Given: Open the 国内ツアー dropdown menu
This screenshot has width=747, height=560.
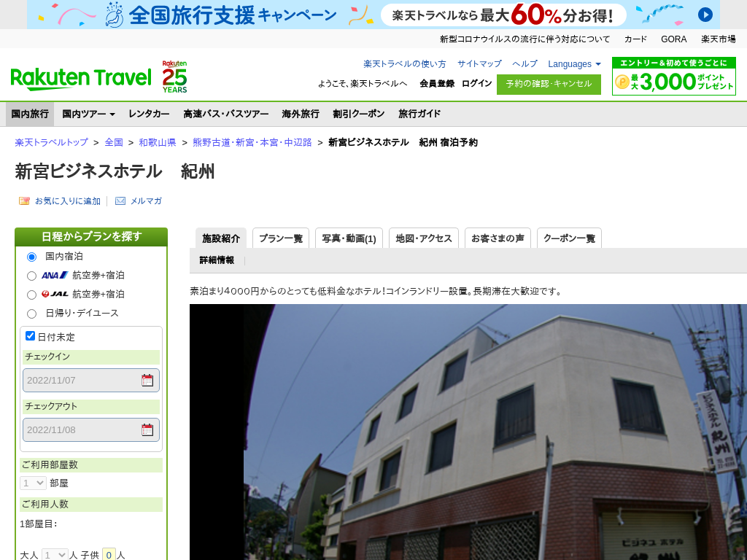Looking at the screenshot, I should (x=88, y=114).
